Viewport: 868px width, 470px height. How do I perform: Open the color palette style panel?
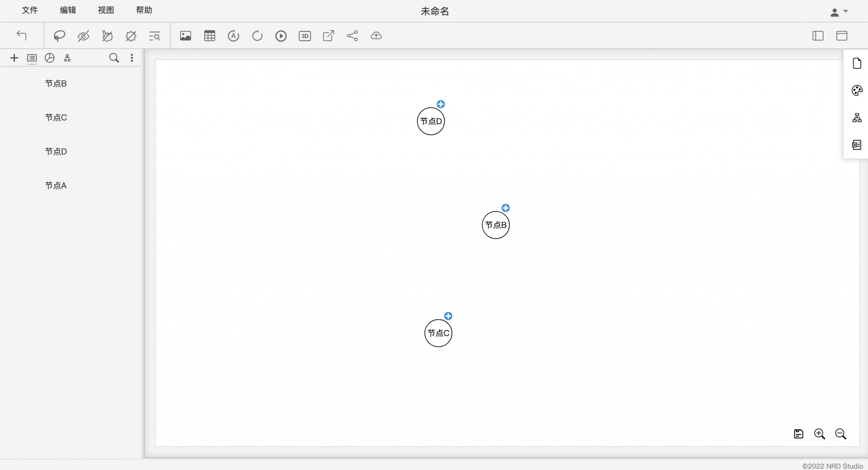857,90
